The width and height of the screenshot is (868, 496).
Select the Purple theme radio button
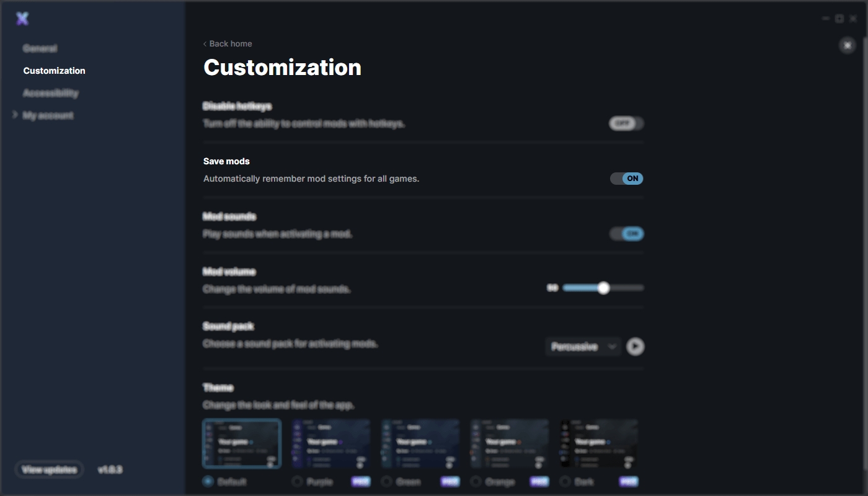(x=298, y=482)
